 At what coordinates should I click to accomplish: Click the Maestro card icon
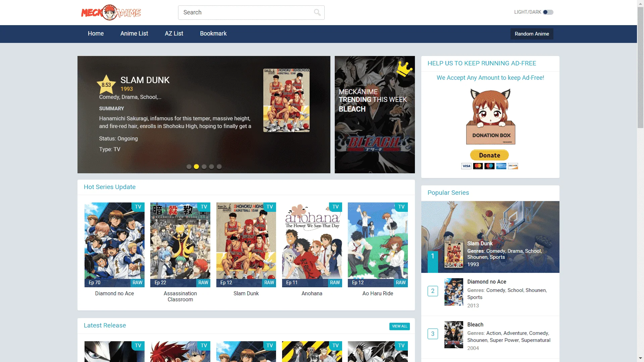489,166
